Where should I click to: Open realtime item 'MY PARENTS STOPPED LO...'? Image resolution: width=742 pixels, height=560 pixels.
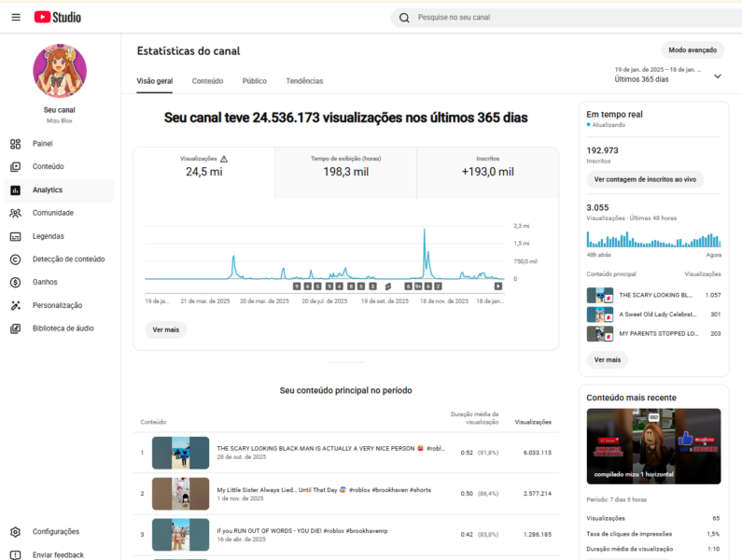point(653,334)
